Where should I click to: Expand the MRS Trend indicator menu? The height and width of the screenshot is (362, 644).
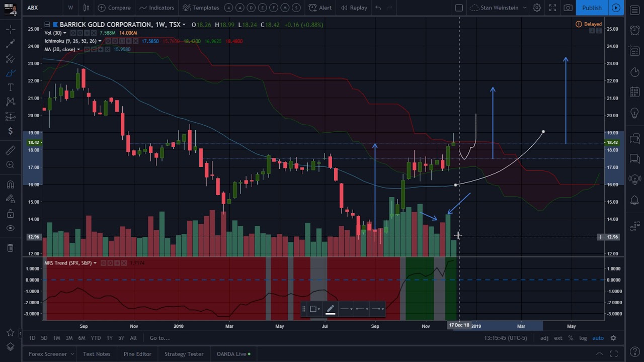[95, 263]
